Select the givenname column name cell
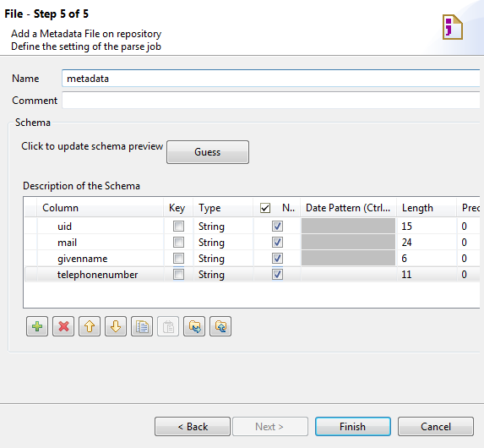Screen dimensions: 484x448 100,259
